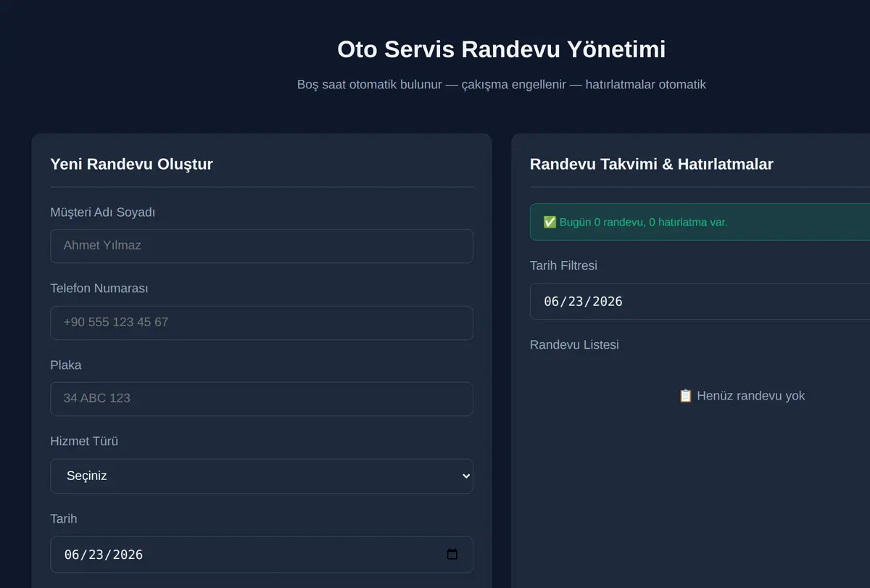Click the 'Tarih Filtresi' label
Screen dimensions: 870x588
point(563,266)
